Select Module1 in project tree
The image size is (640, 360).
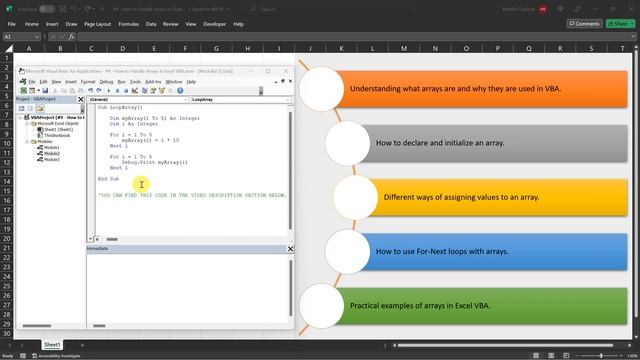tap(48, 147)
